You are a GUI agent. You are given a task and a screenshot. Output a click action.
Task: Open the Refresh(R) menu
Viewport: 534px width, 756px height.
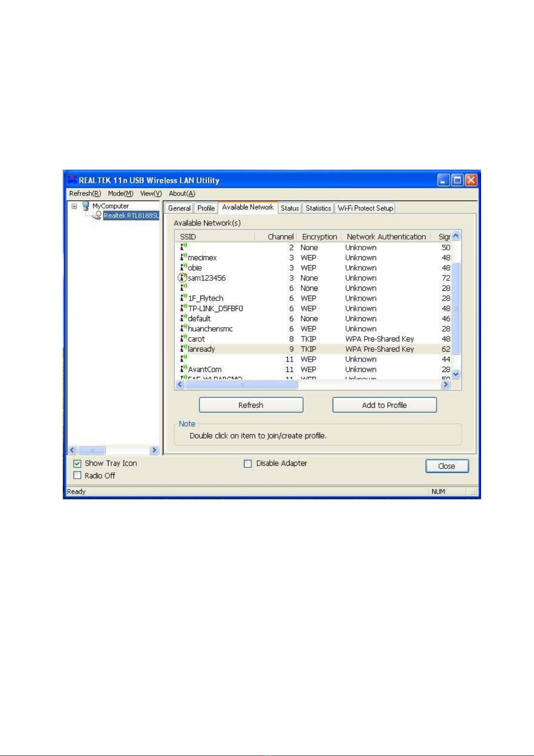coord(85,193)
